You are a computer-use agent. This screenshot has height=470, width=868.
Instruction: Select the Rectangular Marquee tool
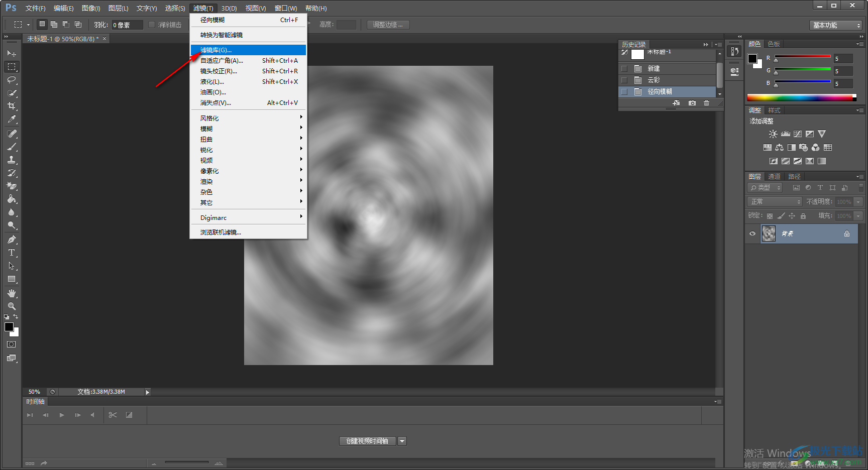(12, 66)
